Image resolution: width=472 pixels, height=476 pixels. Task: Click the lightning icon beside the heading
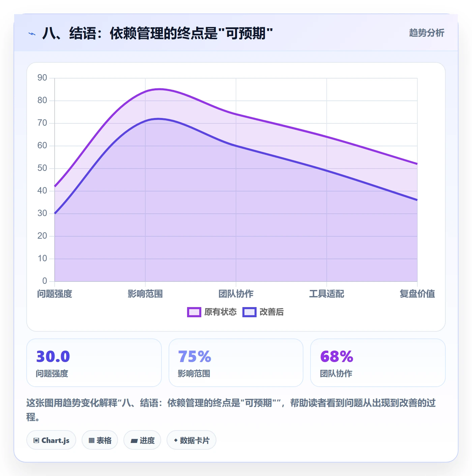tap(32, 34)
